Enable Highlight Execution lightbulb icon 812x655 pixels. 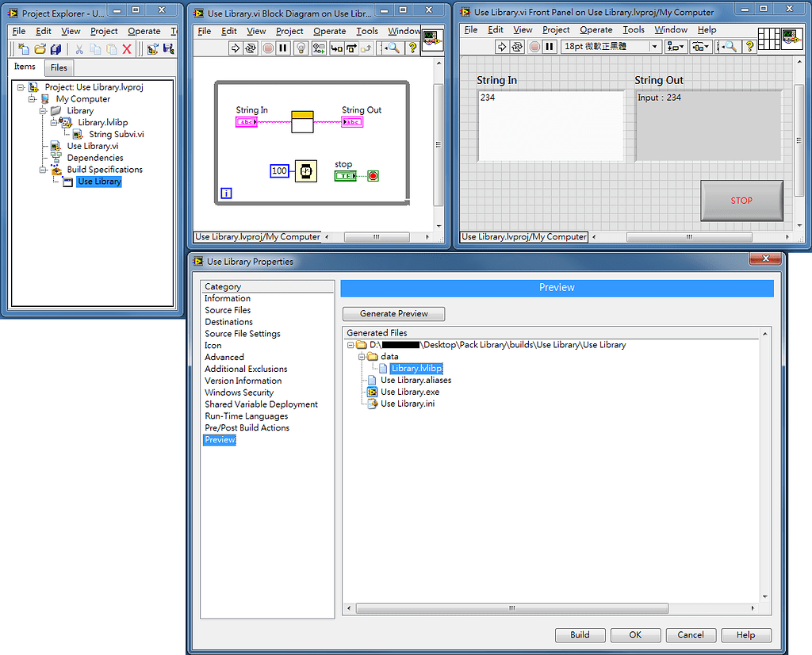(301, 47)
